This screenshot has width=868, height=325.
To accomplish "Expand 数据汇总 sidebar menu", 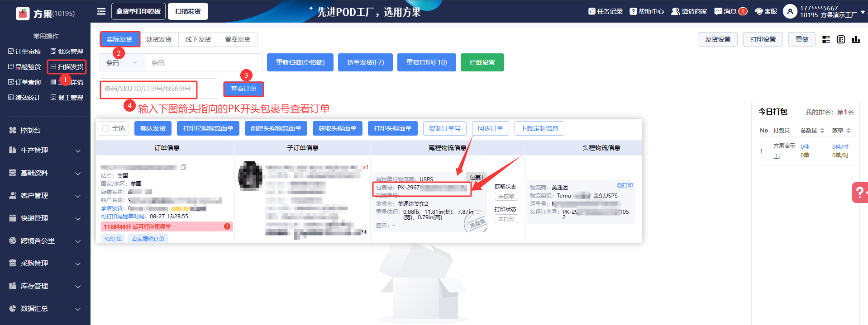I will (45, 309).
